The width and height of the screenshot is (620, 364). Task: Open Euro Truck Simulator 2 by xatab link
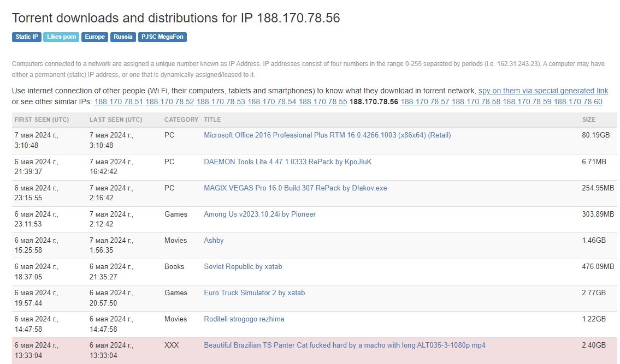[254, 293]
